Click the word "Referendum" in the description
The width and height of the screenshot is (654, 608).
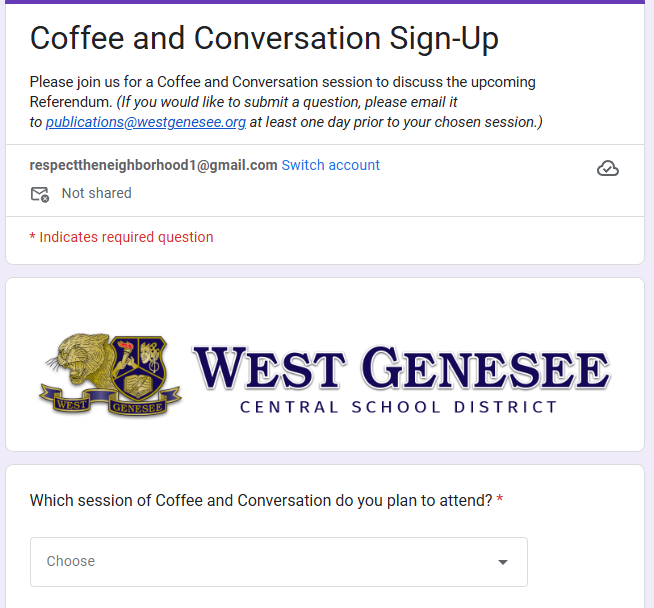69,102
